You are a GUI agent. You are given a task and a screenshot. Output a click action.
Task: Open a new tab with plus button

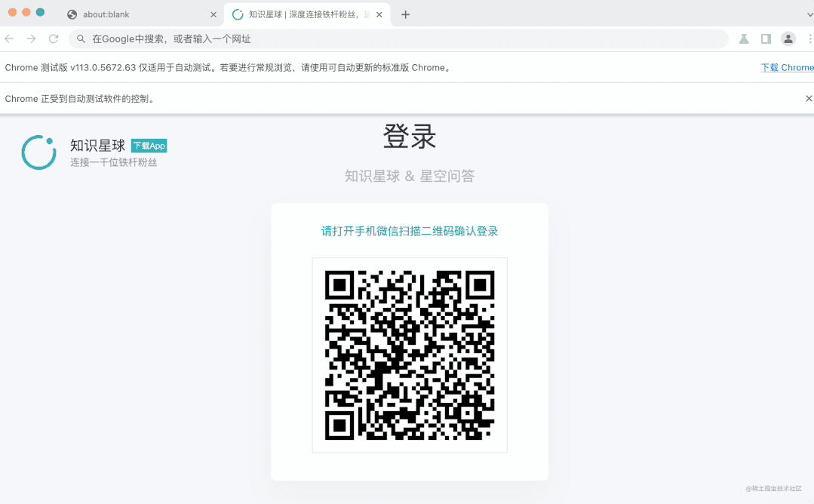405,14
